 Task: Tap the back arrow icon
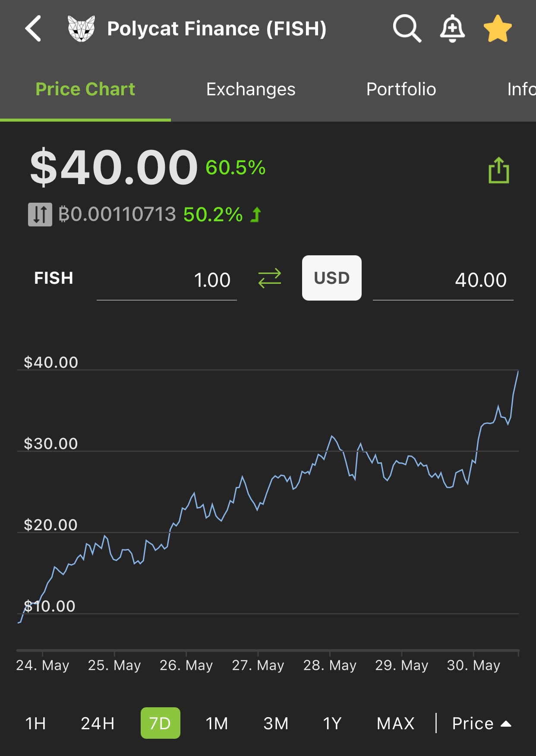pos(33,28)
